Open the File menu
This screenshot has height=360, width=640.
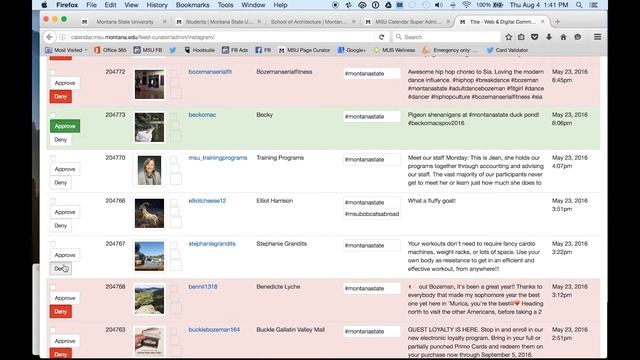[91, 5]
